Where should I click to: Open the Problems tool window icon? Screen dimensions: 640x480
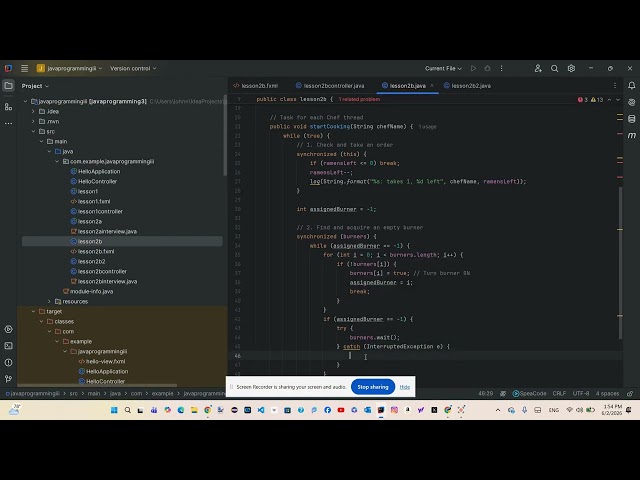[9, 362]
